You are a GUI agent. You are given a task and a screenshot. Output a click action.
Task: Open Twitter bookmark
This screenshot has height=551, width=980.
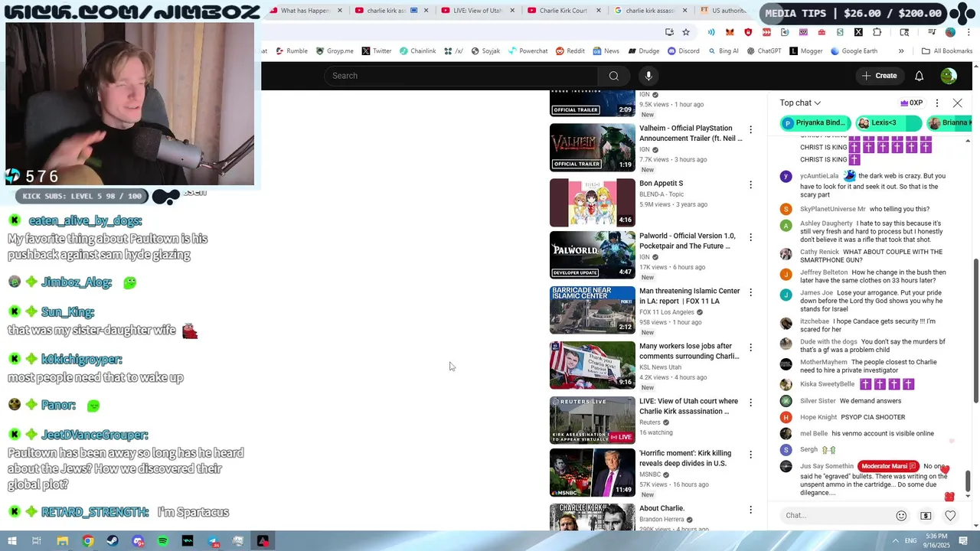coord(376,51)
